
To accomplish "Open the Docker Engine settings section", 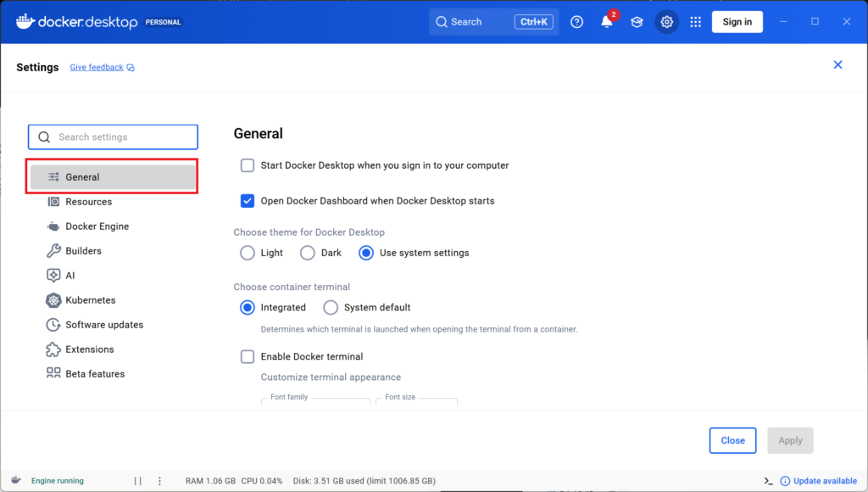I will click(x=113, y=226).
